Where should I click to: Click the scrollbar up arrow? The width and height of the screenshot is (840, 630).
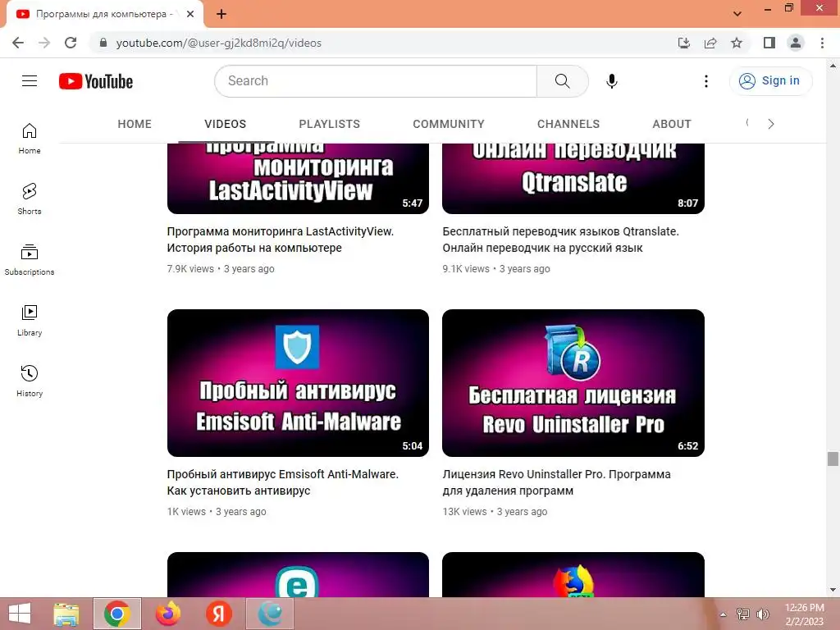(833, 66)
